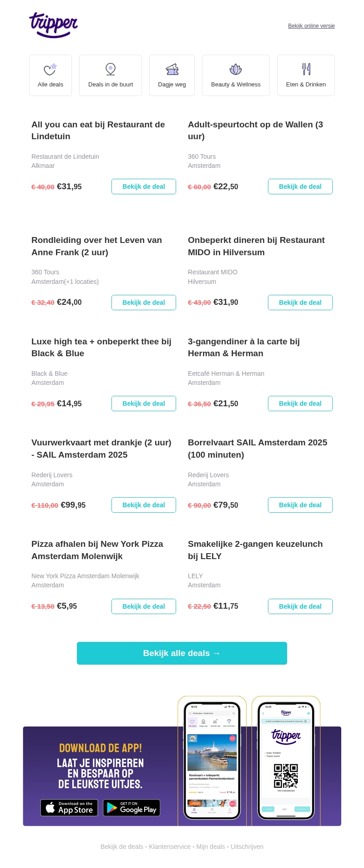The width and height of the screenshot is (364, 868).
Task: Click the Dagje weg ticket icon
Action: pyautogui.click(x=172, y=69)
